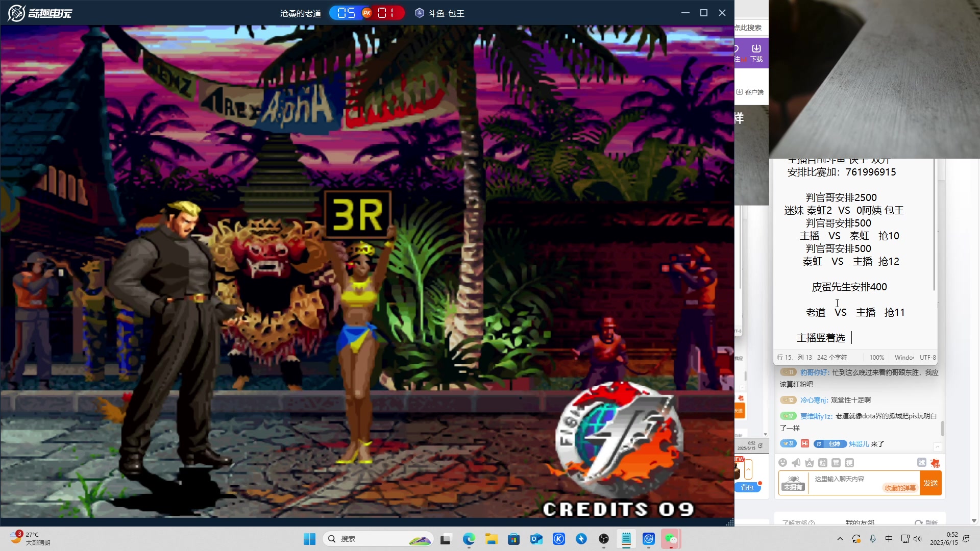The image size is (980, 551).
Task: Click the taskbar 搜索 search box
Action: 378,539
